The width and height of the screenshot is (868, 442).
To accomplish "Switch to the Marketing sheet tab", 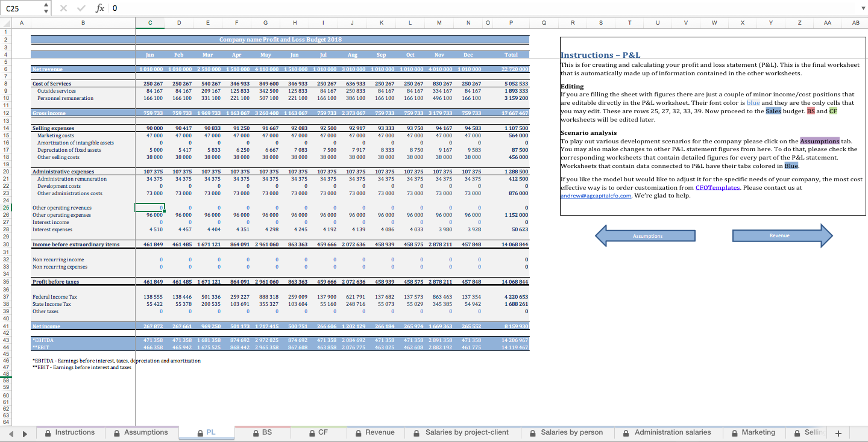I will coord(753,432).
